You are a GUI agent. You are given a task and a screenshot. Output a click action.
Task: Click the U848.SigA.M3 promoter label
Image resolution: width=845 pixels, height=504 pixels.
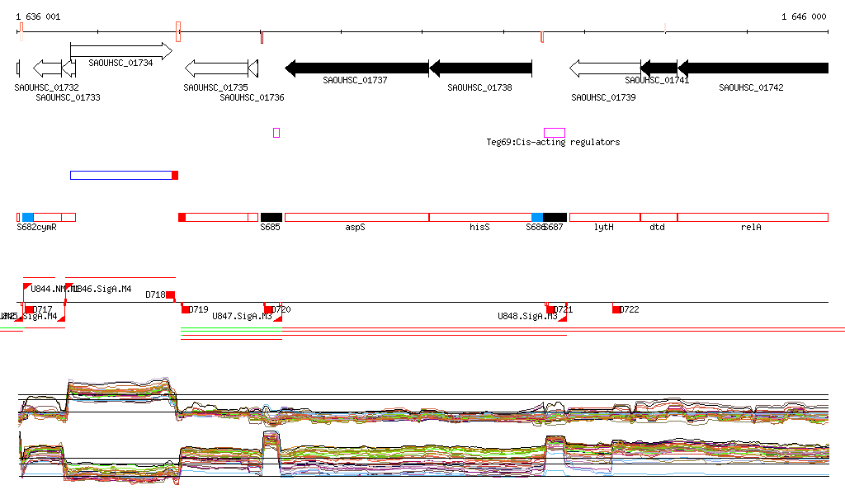point(527,316)
